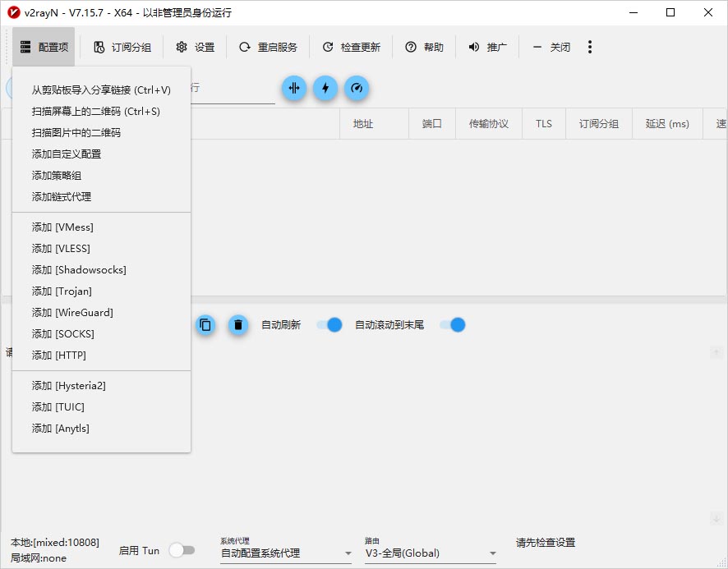This screenshot has height=569, width=728.
Task: Open the 订阅分组 subscription groups menu
Action: pyautogui.click(x=122, y=47)
